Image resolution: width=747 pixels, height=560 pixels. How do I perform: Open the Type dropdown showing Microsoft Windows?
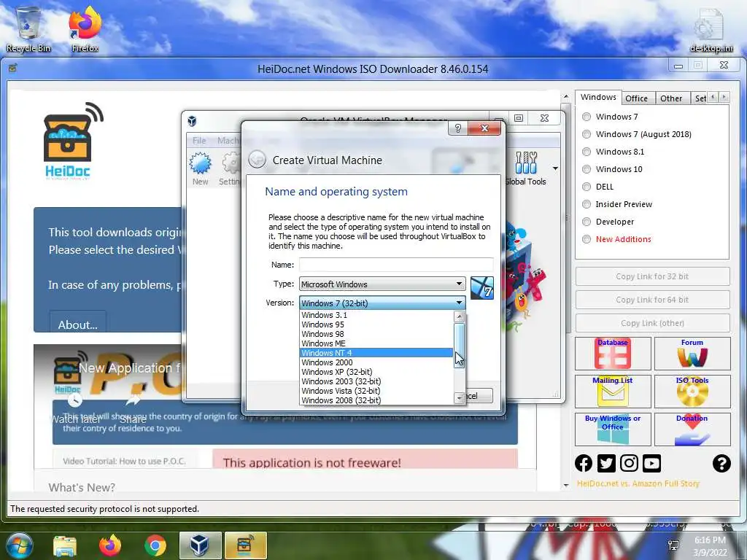(x=382, y=284)
